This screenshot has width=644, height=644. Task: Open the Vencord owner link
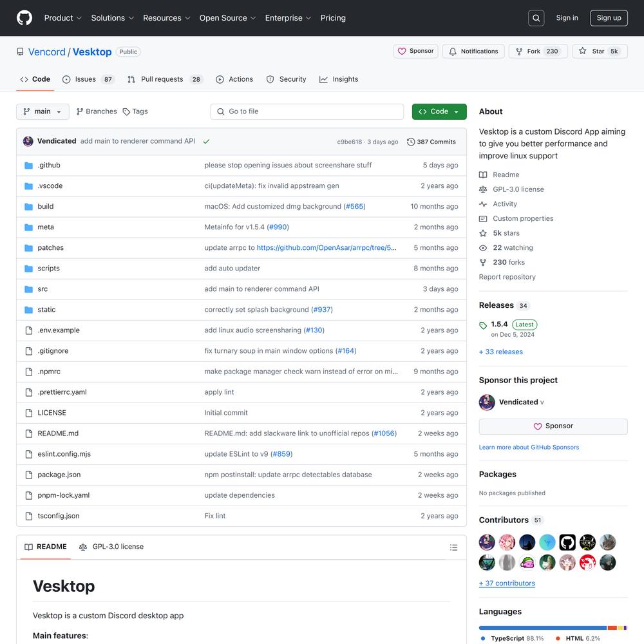[47, 52]
